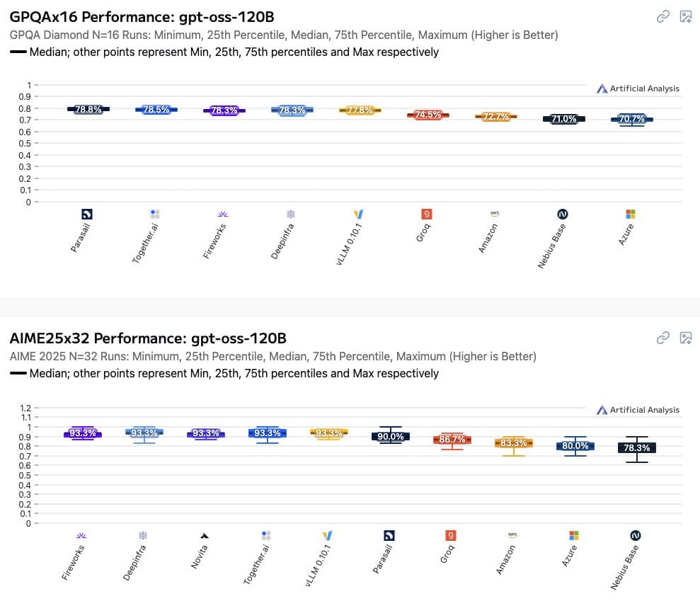Copy link icon for AIME25x32 chart
The image size is (700, 606).
pos(663,338)
